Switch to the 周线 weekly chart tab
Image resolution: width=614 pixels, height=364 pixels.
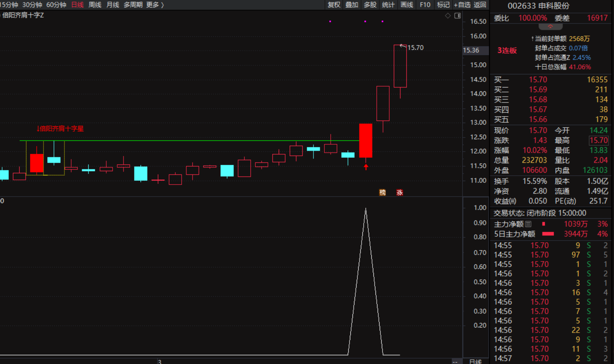(95, 5)
